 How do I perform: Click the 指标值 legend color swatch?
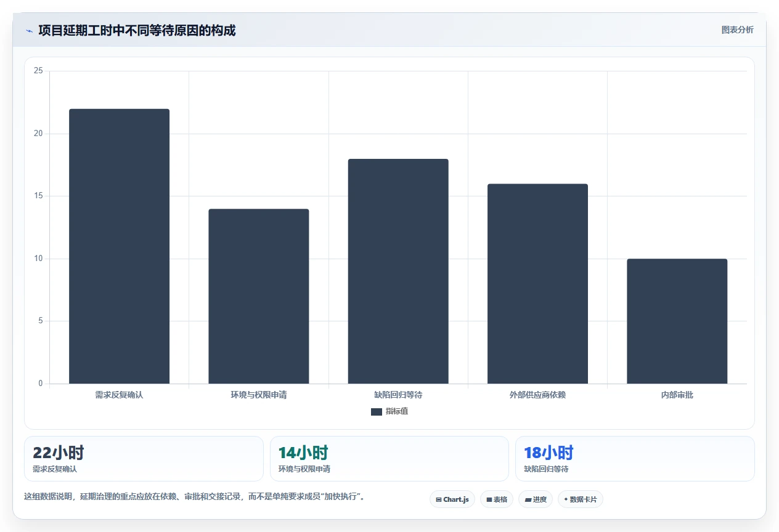[x=377, y=411]
